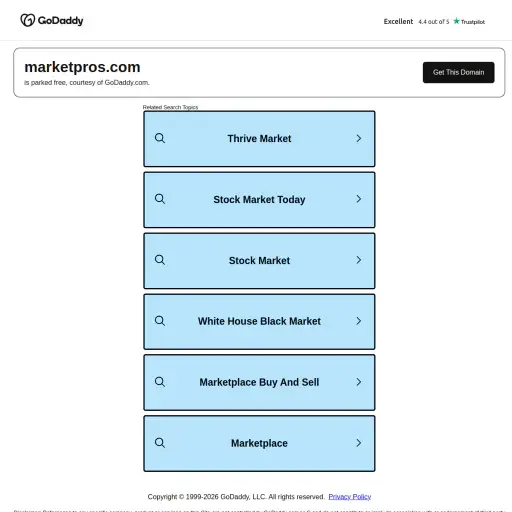
Task: Click chevron on Marketplace Buy And Sell
Action: click(x=359, y=382)
